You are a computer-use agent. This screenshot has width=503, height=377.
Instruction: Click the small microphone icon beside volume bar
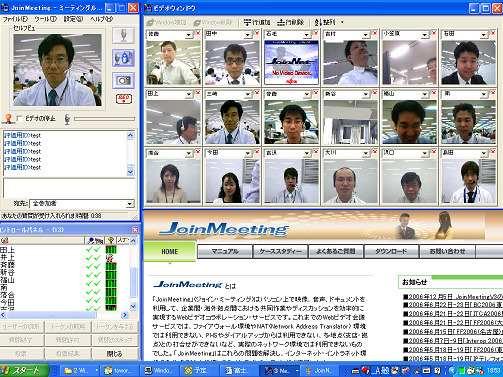67,119
